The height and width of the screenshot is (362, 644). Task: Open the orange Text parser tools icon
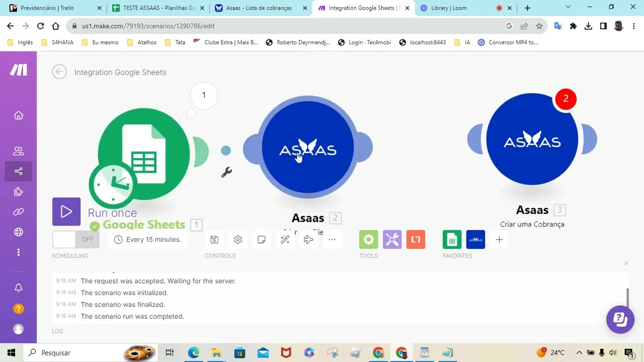(x=416, y=239)
